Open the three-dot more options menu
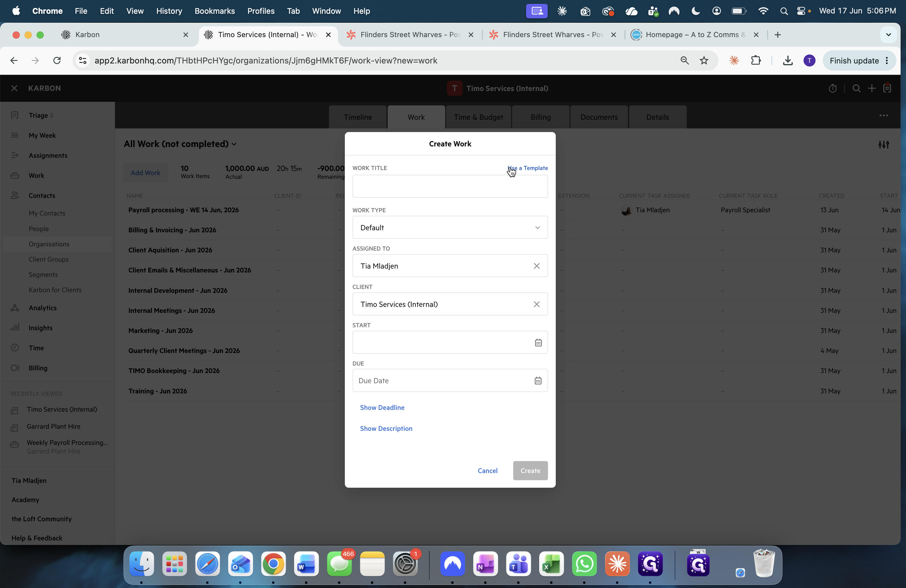The height and width of the screenshot is (588, 906). (884, 116)
